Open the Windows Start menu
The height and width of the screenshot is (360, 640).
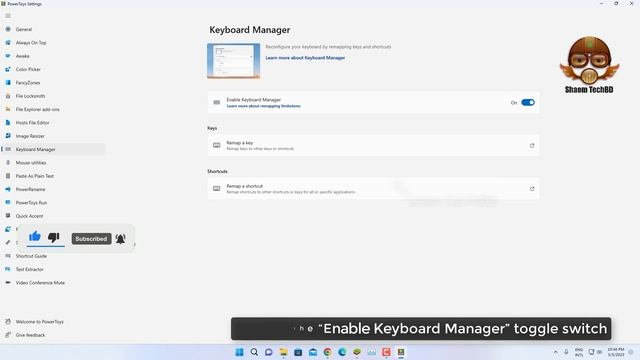240,352
